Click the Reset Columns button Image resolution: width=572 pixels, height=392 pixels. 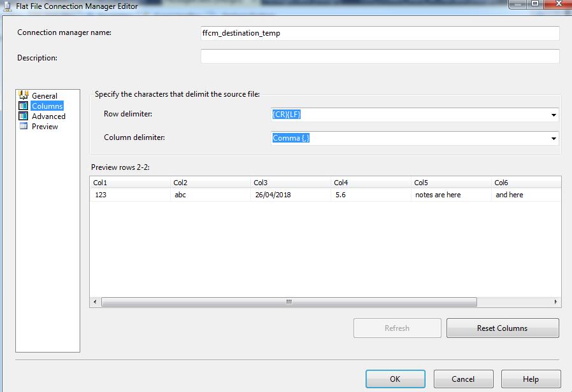(x=503, y=328)
